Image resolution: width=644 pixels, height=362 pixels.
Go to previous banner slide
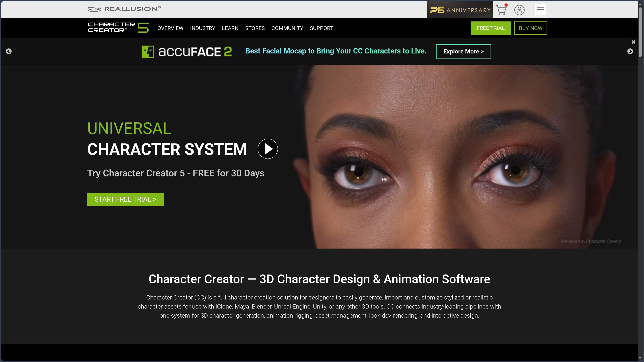pos(9,51)
